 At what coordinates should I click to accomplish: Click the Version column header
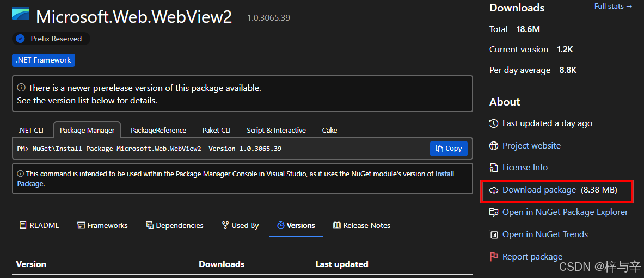point(31,264)
